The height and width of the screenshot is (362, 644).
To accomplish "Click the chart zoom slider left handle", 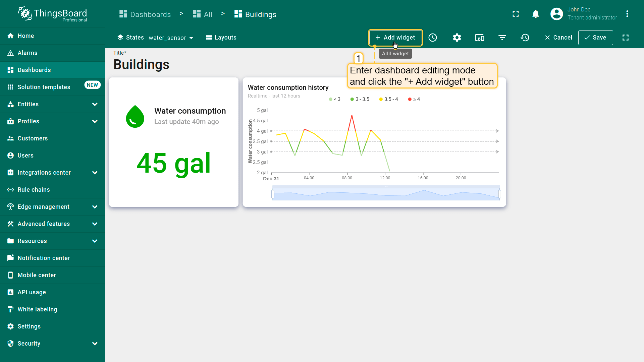I will [x=273, y=194].
